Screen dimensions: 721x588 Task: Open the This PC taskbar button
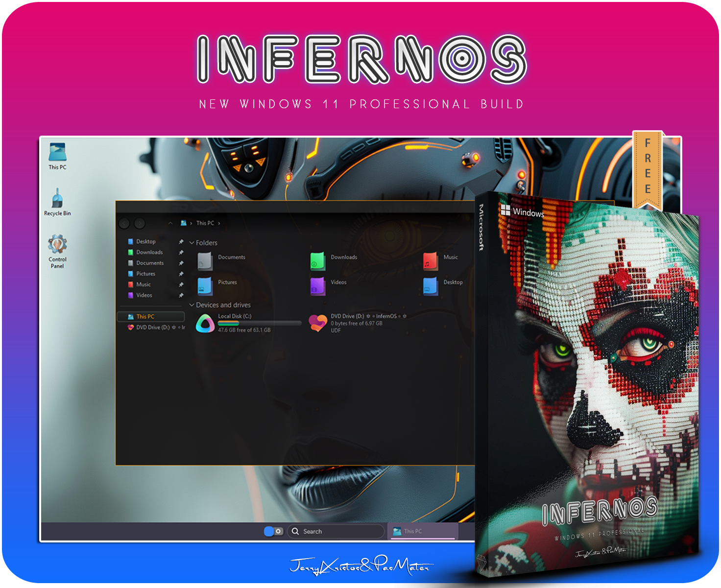[x=423, y=531]
